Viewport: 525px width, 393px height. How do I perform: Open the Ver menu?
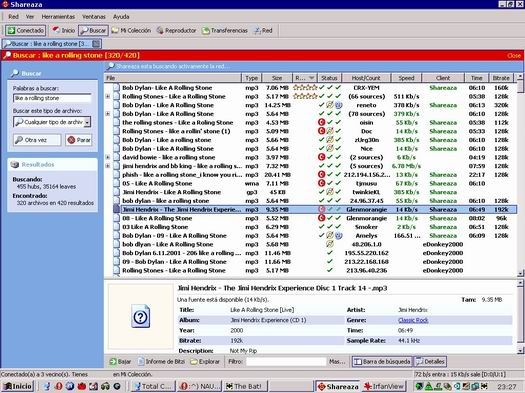click(30, 16)
